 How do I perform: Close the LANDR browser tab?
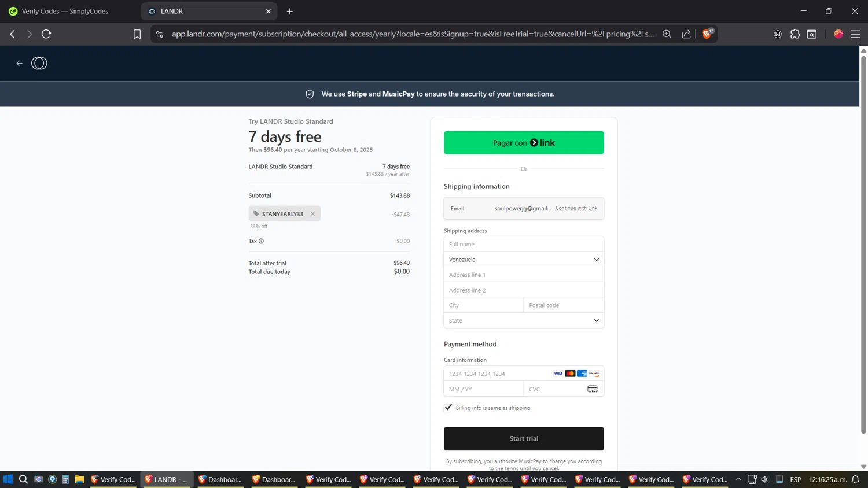pyautogui.click(x=269, y=11)
